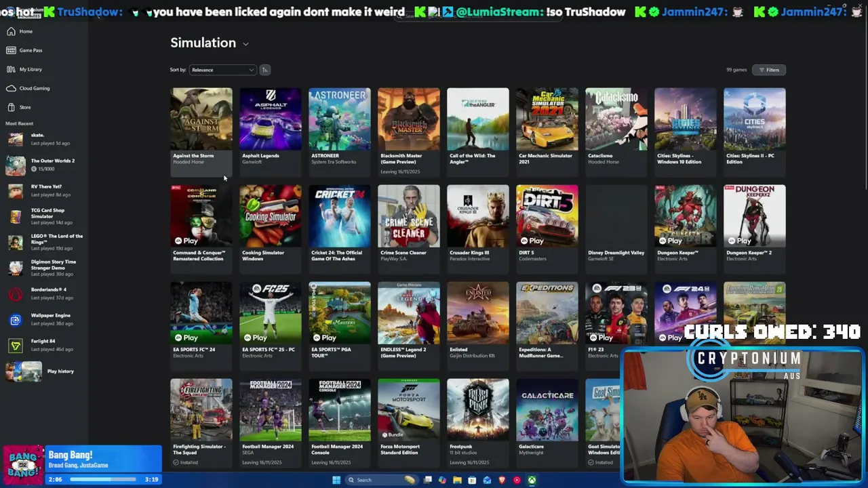Open RV There Yet? recent entry

(x=44, y=190)
